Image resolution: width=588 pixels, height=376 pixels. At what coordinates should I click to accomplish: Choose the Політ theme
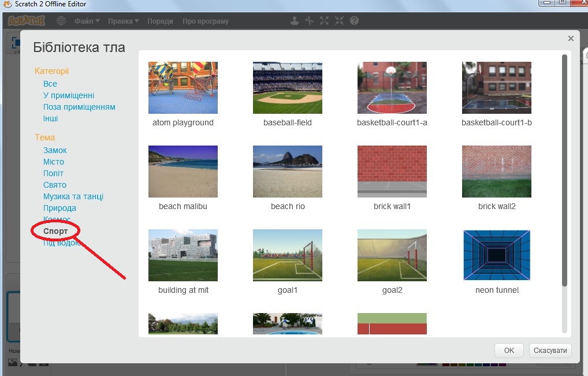point(53,174)
